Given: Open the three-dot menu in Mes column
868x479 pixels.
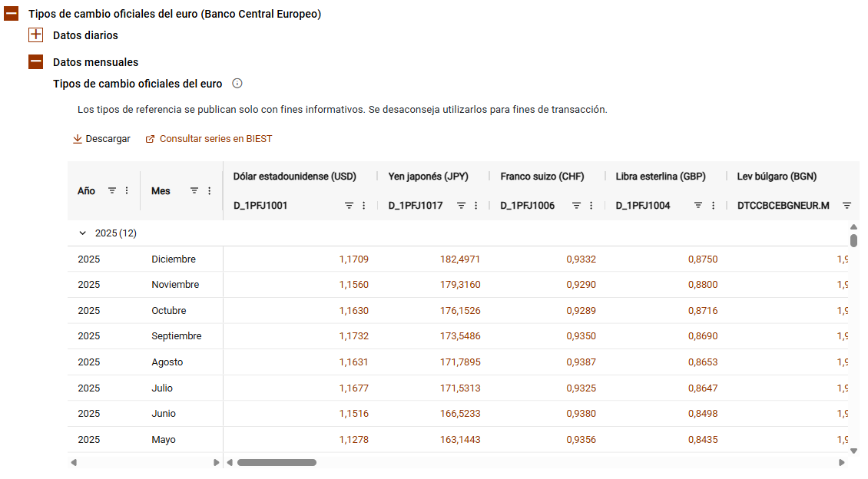Looking at the screenshot, I should [210, 190].
